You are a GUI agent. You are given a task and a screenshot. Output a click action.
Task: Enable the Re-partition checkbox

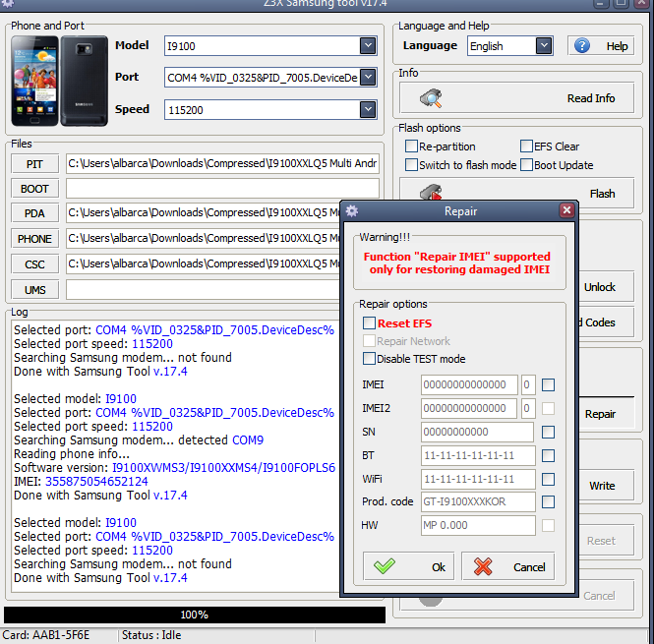[x=411, y=146]
